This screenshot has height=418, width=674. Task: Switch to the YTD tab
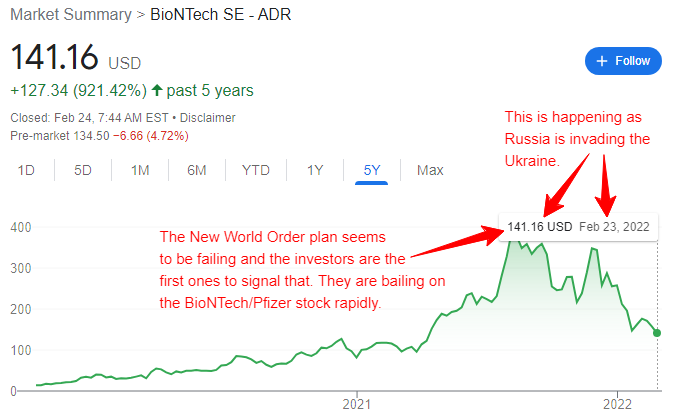(x=255, y=170)
